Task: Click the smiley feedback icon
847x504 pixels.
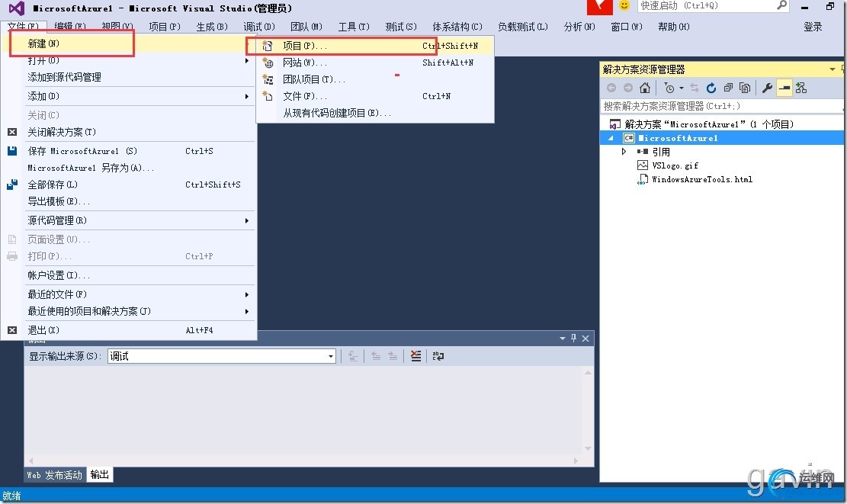Action: (624, 6)
